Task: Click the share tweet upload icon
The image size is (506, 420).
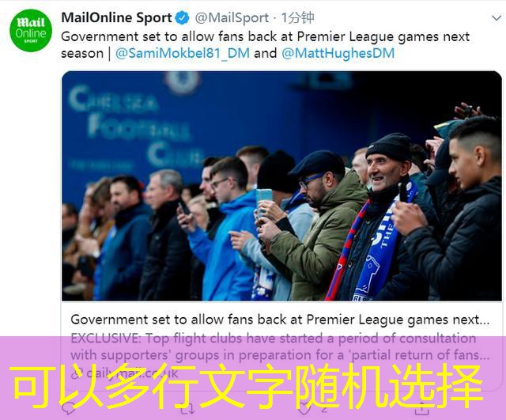Action: tap(421, 409)
